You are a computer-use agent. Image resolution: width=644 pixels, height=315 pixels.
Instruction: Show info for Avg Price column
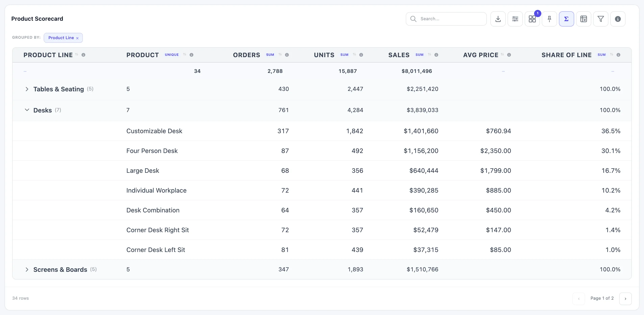point(509,55)
